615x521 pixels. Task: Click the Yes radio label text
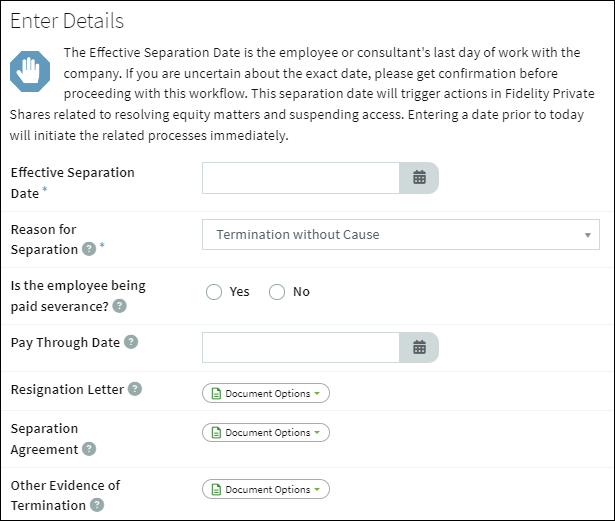pyautogui.click(x=240, y=292)
